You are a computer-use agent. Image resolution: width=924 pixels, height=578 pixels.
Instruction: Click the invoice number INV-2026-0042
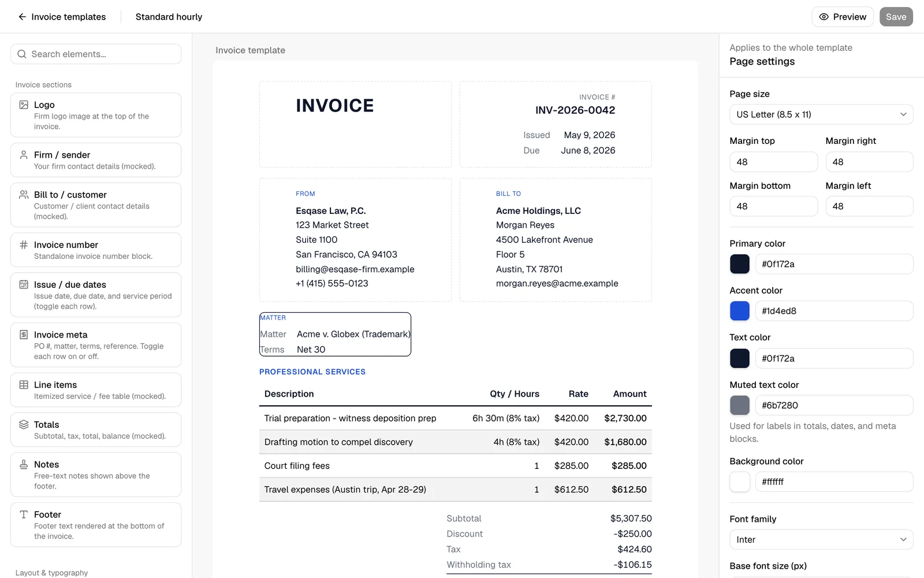click(575, 110)
